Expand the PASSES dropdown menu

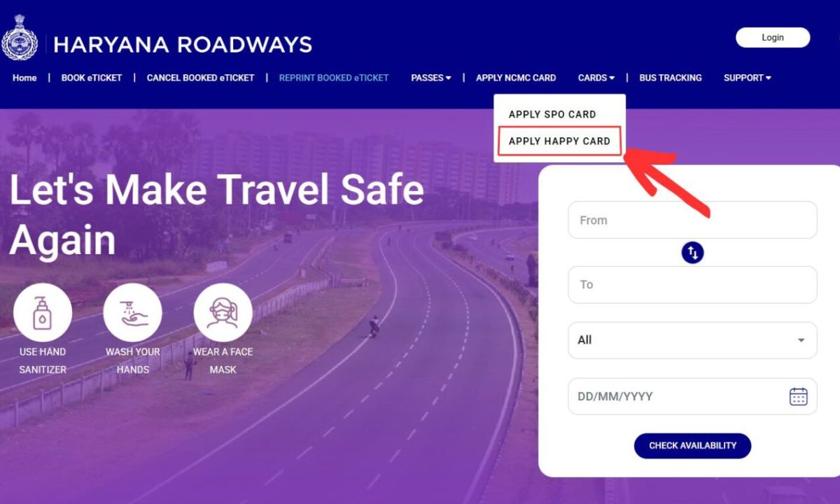pos(430,78)
